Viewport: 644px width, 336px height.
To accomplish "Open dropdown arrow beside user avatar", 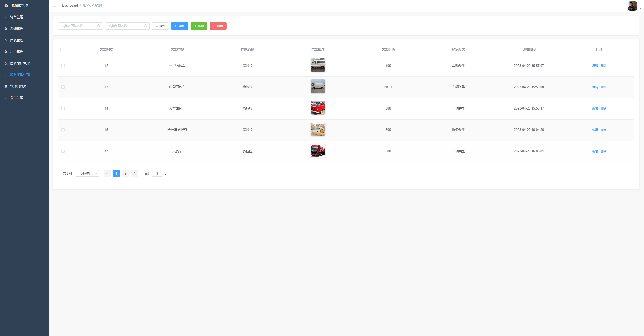I will coord(640,8).
